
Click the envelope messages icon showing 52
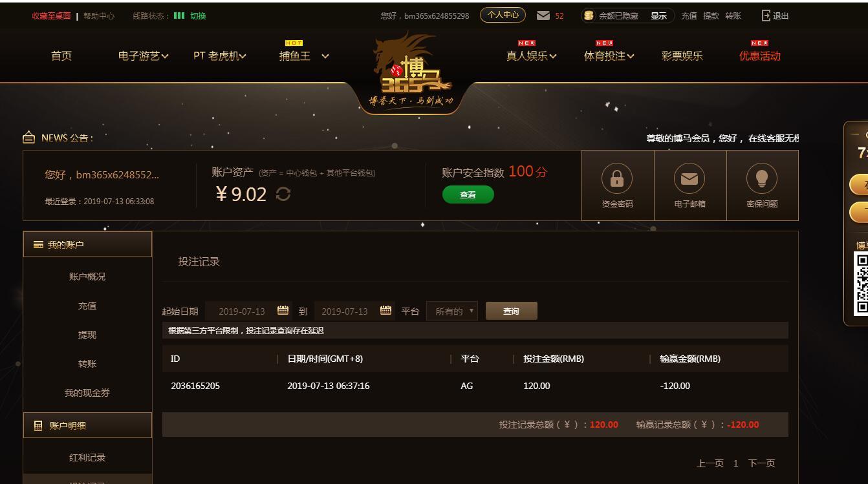543,16
